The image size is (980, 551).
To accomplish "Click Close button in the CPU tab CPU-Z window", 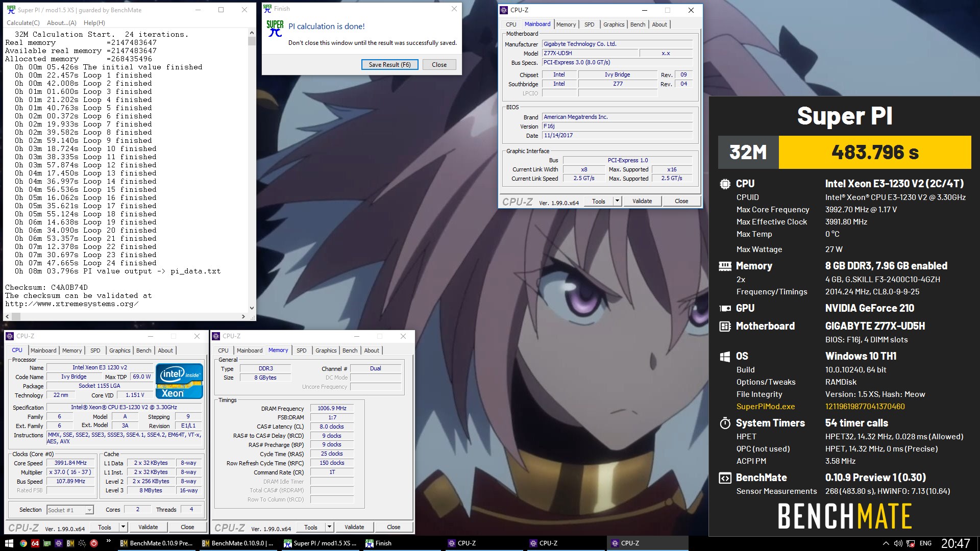I will (187, 527).
